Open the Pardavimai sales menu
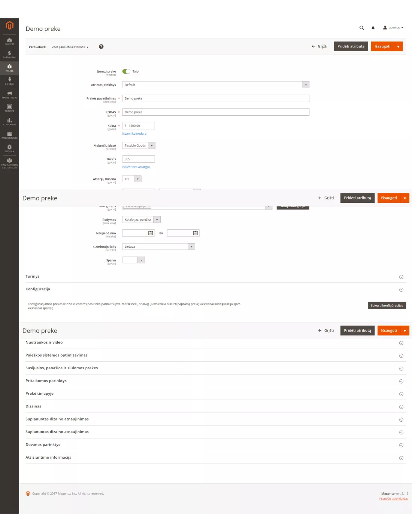 point(9,55)
